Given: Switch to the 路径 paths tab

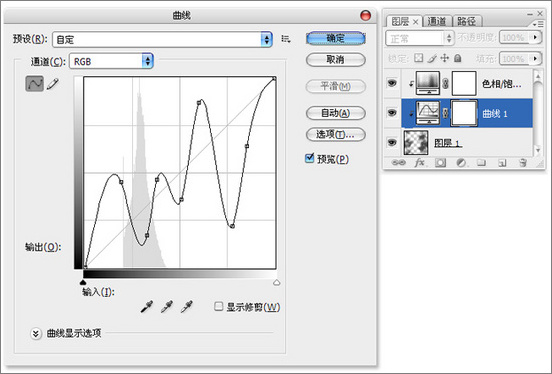Looking at the screenshot, I should (x=467, y=21).
